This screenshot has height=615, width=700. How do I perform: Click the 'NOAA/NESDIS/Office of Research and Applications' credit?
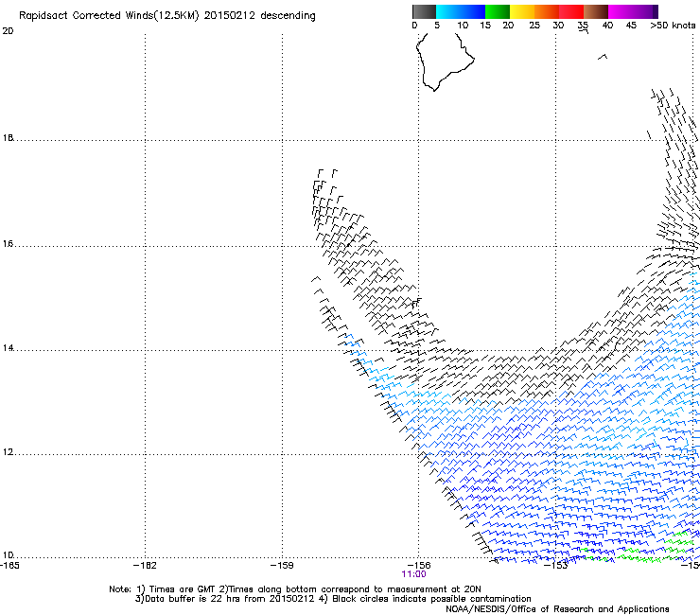click(557, 609)
